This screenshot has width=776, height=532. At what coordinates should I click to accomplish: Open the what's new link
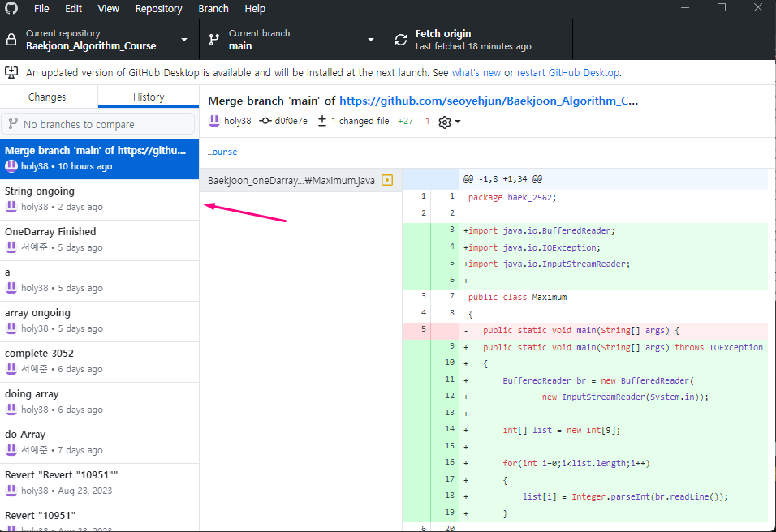(x=476, y=73)
